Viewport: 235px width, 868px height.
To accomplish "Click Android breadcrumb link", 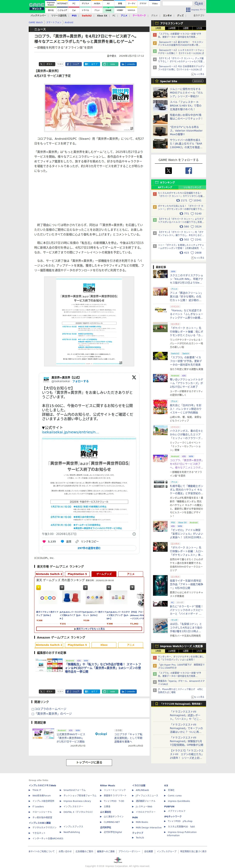I will click(69, 23).
